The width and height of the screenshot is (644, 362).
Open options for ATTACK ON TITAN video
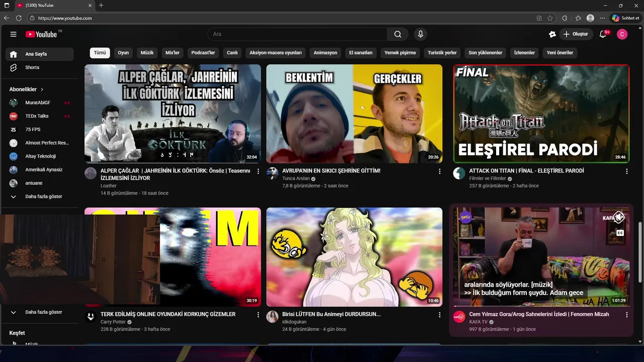pos(627,171)
